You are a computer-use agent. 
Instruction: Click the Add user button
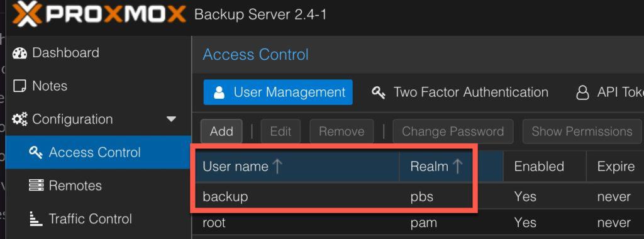[x=221, y=131]
